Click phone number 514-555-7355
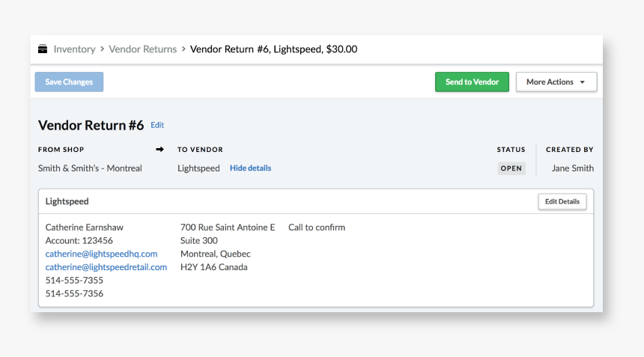 pos(74,281)
